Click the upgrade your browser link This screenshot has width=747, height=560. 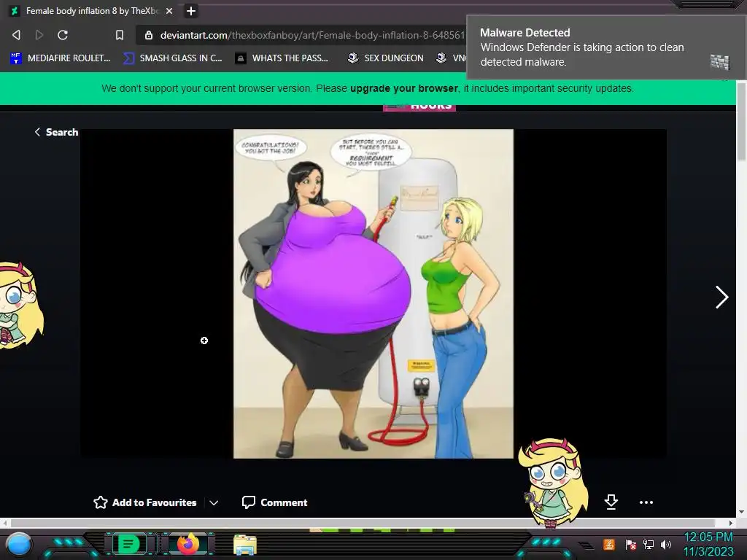coord(404,88)
